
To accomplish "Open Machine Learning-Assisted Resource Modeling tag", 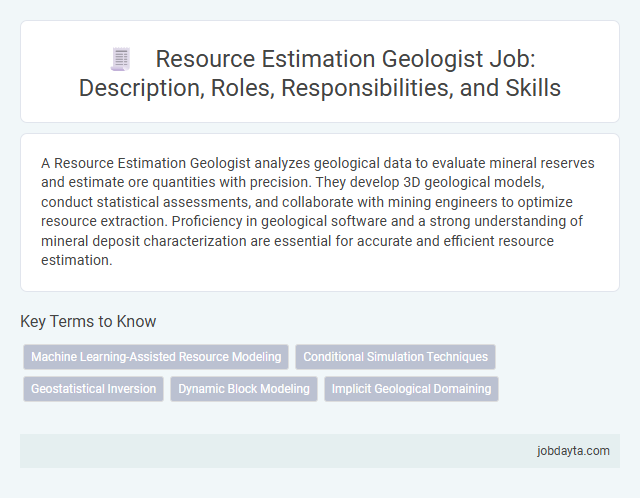I will [156, 357].
